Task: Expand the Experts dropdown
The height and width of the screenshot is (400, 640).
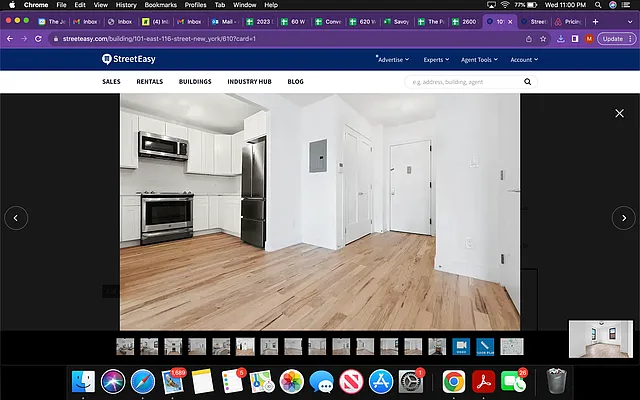Action: click(435, 59)
